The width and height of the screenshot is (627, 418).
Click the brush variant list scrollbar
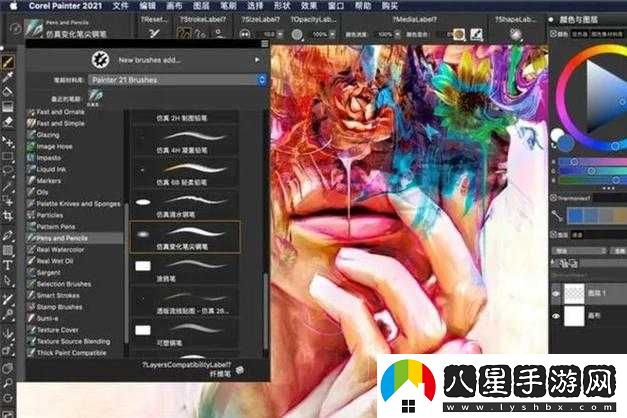(x=264, y=312)
